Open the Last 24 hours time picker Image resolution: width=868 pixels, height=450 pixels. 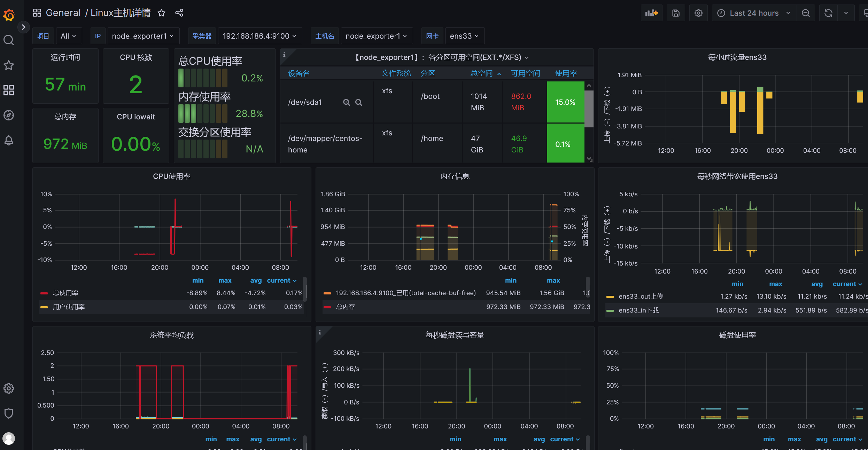tap(754, 13)
